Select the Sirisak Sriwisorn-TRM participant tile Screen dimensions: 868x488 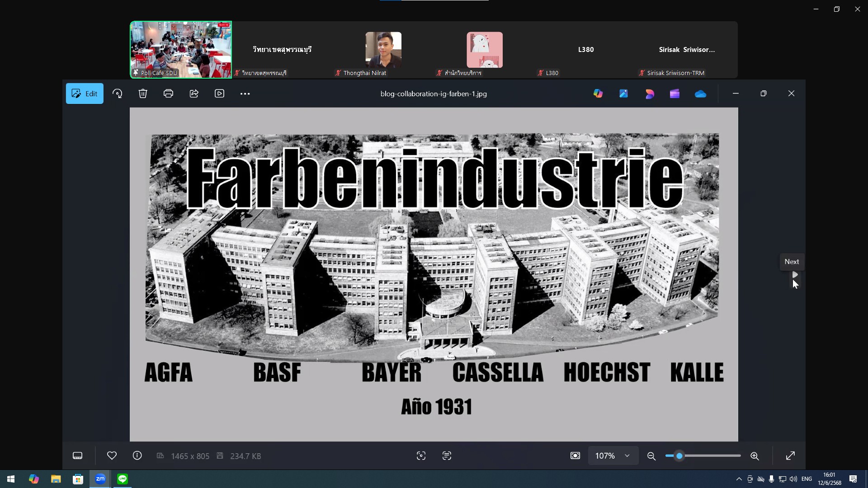click(687, 50)
